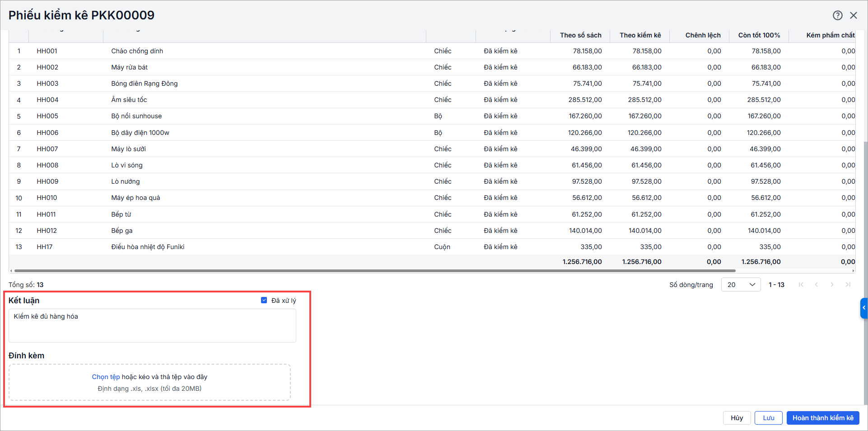868x431 pixels.
Task: Open the help icon in the header
Action: coord(837,15)
